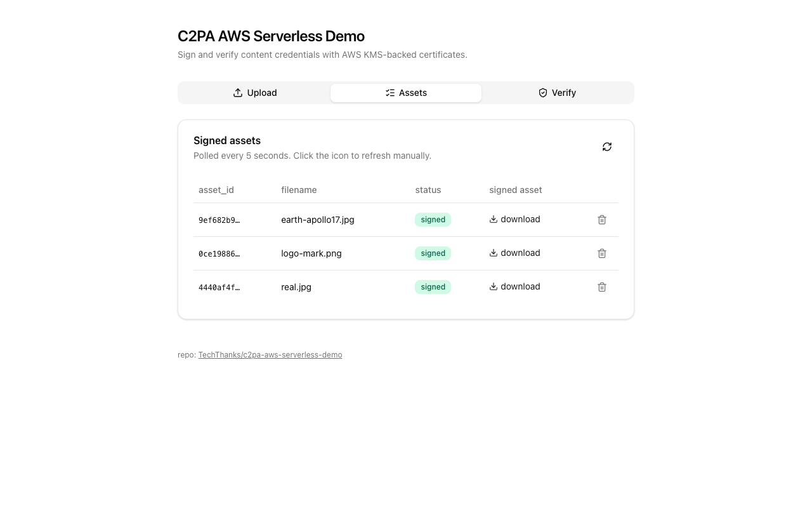Click the Signed assets heading
The width and height of the screenshot is (812, 508).
(227, 140)
